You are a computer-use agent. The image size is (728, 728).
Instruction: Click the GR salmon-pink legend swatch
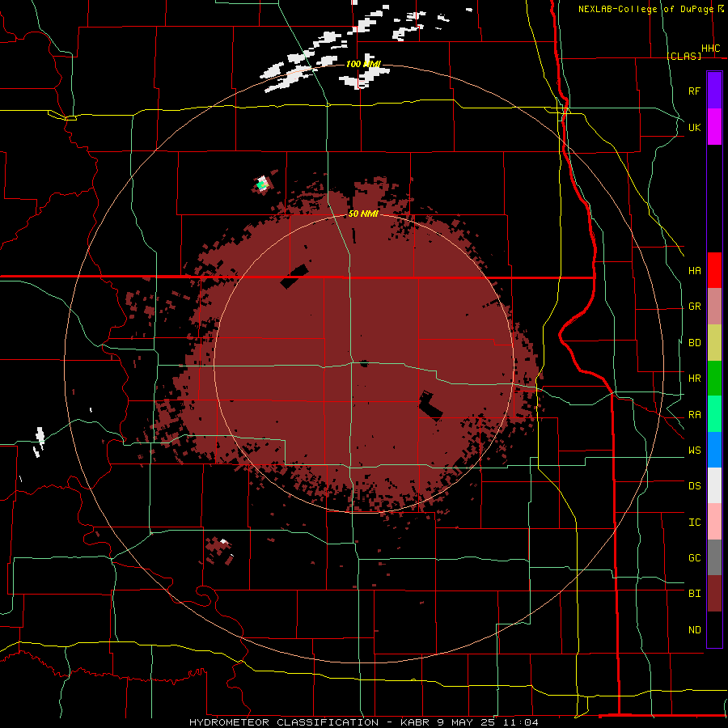coord(714,307)
